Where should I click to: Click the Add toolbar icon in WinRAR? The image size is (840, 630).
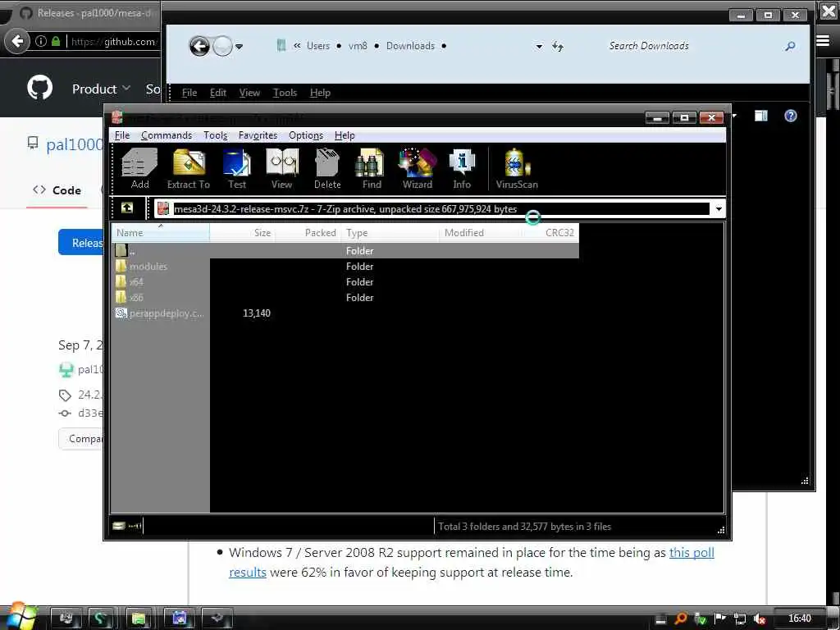(x=139, y=169)
